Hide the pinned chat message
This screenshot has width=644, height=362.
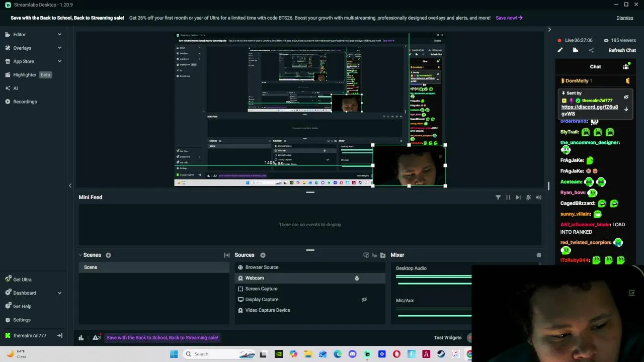(626, 97)
